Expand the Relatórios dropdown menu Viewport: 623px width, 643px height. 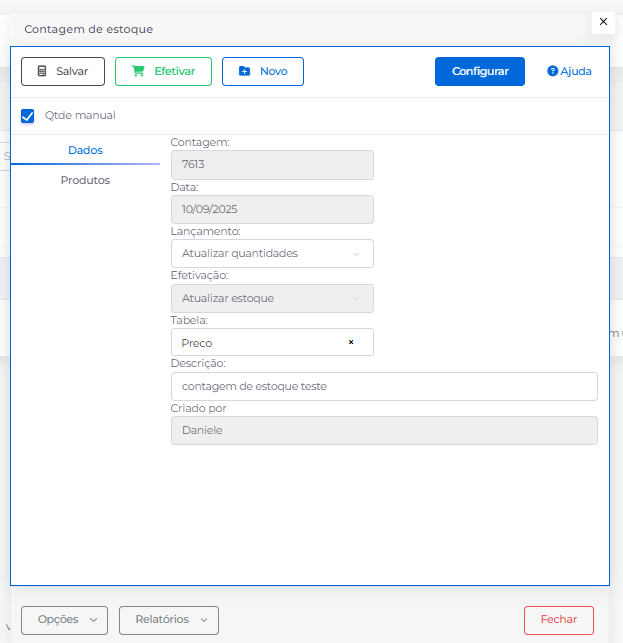click(x=168, y=620)
